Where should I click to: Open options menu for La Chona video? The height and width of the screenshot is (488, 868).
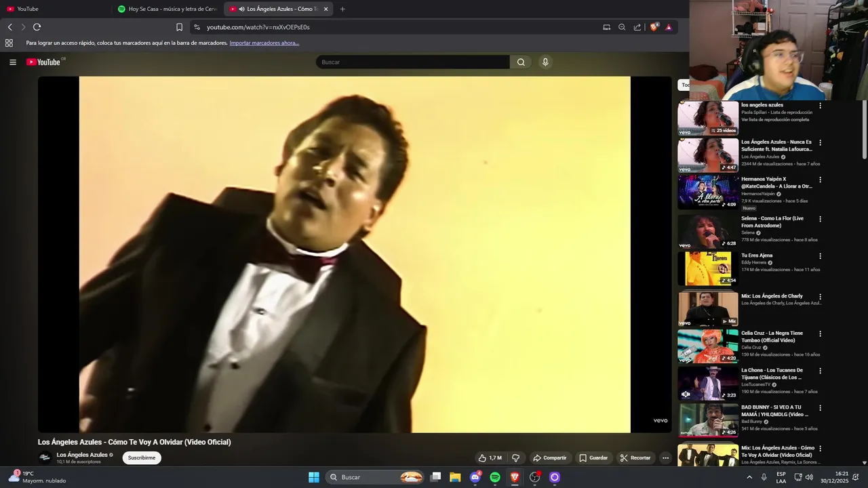pyautogui.click(x=820, y=371)
